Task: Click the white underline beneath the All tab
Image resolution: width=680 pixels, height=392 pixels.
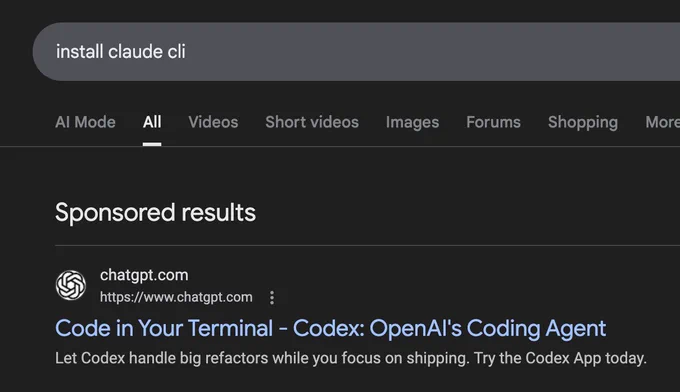Action: [152, 144]
